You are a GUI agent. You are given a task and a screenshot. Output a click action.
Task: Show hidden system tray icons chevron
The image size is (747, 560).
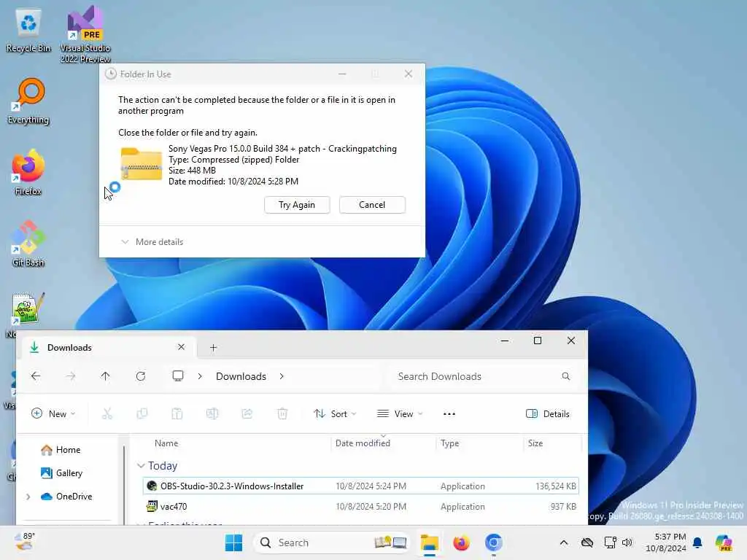pyautogui.click(x=564, y=542)
